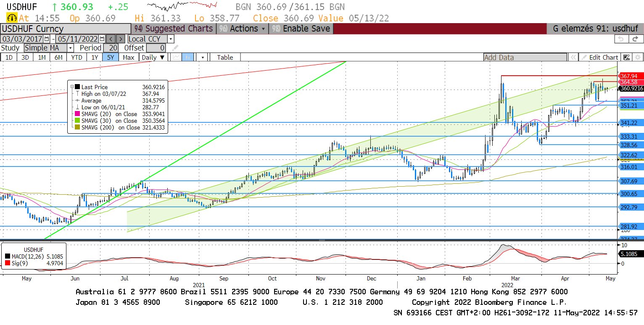
Task: Open the chart type dropdown arrow
Action: [203, 57]
